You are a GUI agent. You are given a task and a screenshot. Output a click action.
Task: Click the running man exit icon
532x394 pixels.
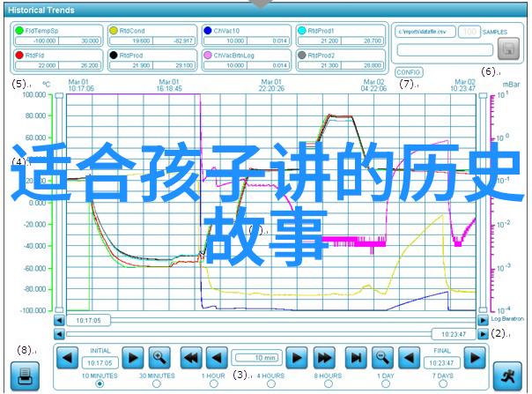(507, 376)
